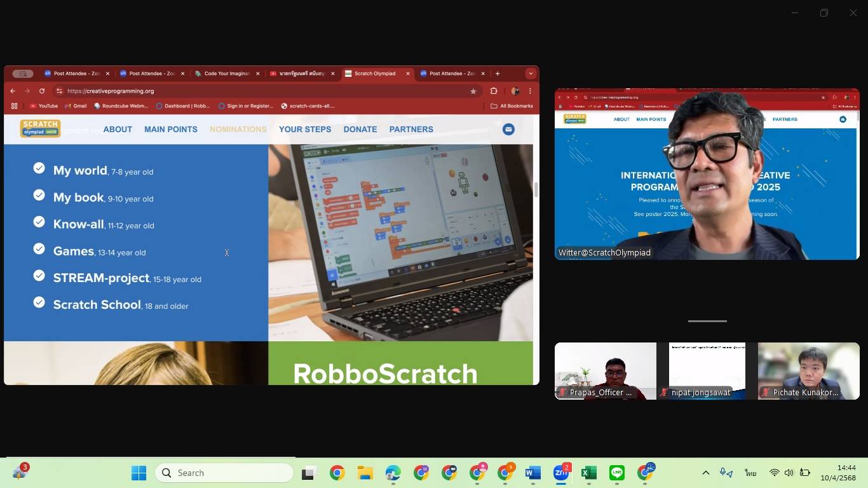
Task: Click the 'STREAM-project' nomination text
Action: coord(102,278)
